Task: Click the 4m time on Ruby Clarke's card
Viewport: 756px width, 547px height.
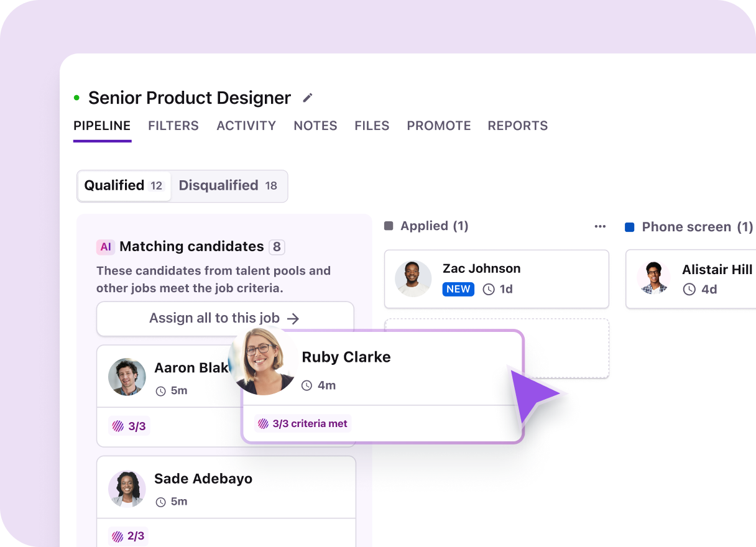Action: tap(326, 385)
